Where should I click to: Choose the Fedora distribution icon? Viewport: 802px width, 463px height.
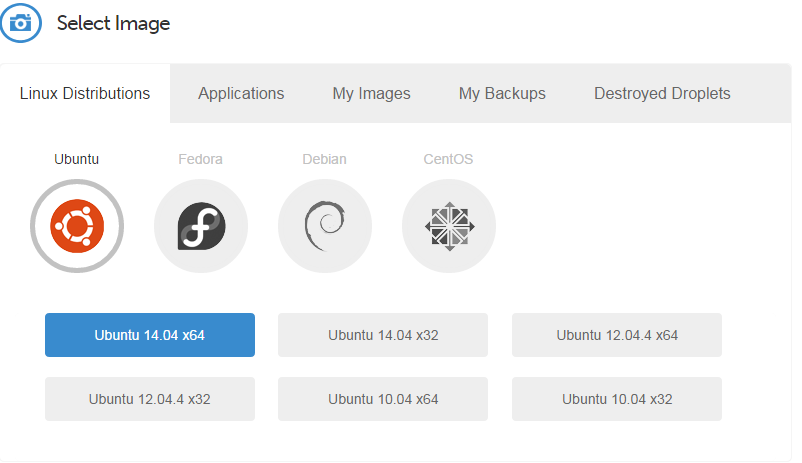point(201,226)
